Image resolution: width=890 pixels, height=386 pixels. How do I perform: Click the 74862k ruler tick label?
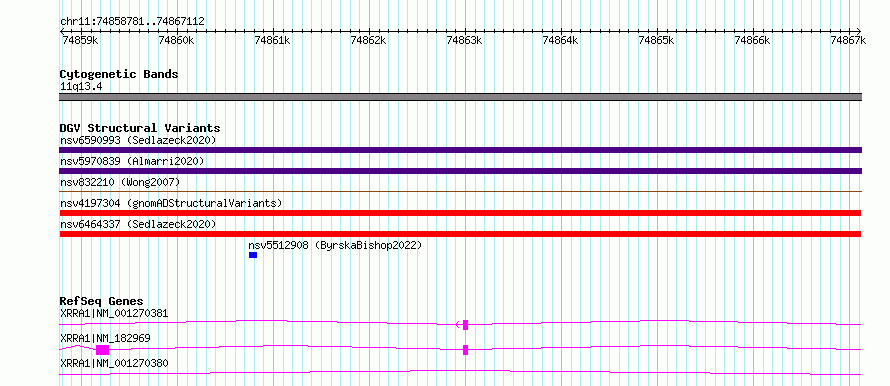368,40
